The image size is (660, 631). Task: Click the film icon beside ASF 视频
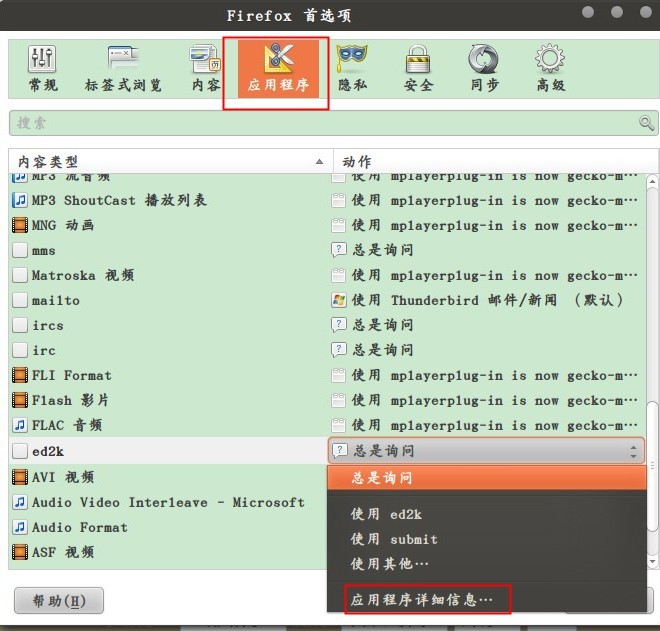tap(20, 552)
